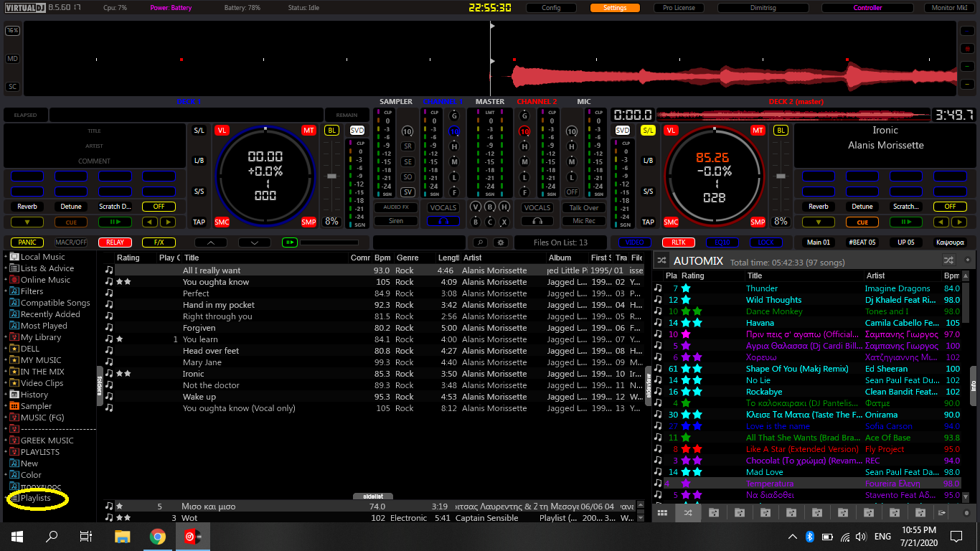Image resolution: width=980 pixels, height=551 pixels.
Task: Toggle the red RLTK button
Action: pos(678,242)
